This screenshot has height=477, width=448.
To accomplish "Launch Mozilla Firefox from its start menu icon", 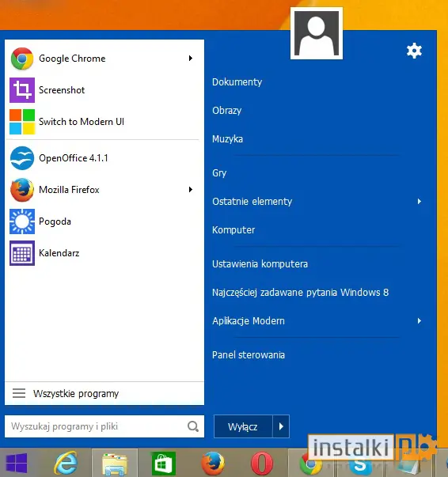I will pos(22,190).
